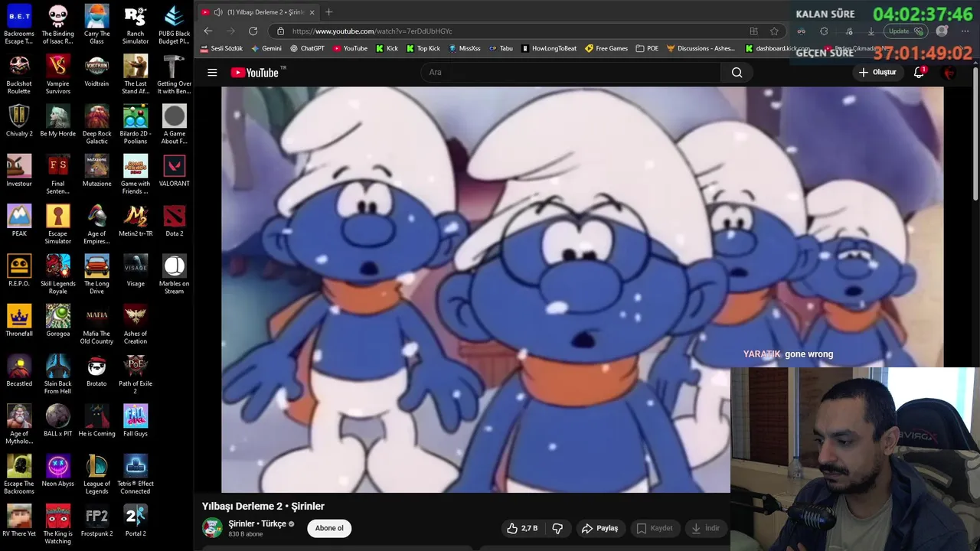Image resolution: width=980 pixels, height=551 pixels.
Task: Open Sesli Sözlük bookmark
Action: 221,48
